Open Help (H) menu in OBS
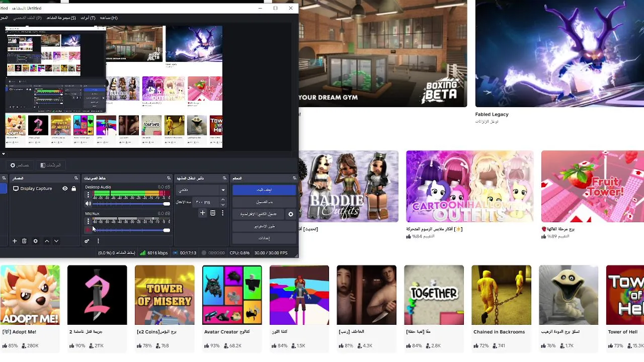The width and height of the screenshot is (644, 362). (x=109, y=18)
